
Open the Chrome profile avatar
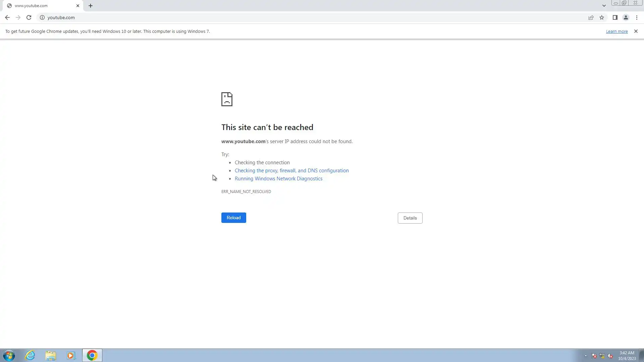(x=626, y=17)
